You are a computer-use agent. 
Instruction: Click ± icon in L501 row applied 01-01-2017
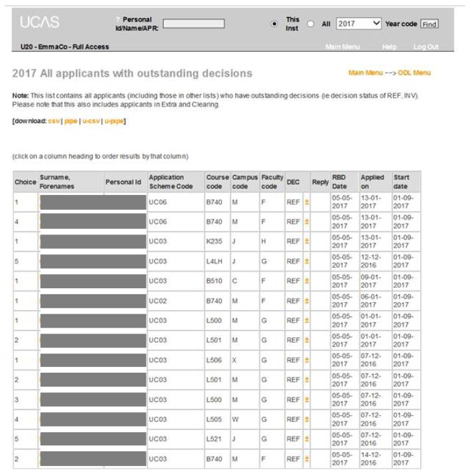(307, 340)
